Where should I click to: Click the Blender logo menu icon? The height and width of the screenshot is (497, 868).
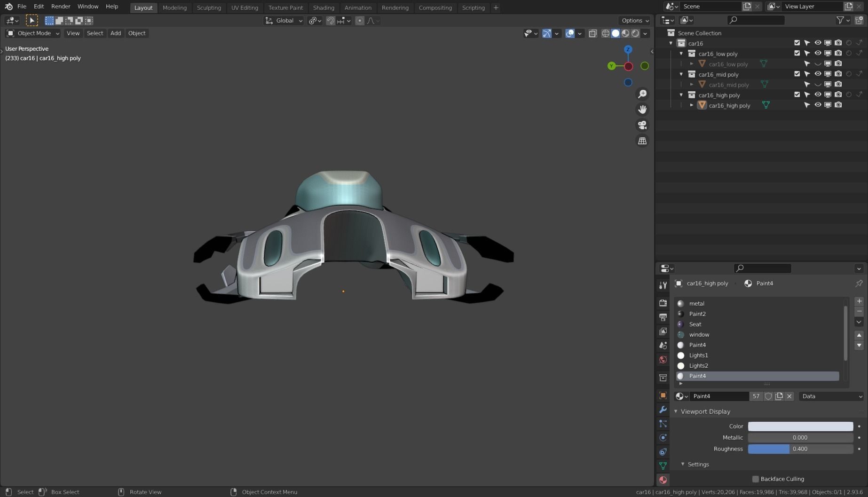[8, 7]
